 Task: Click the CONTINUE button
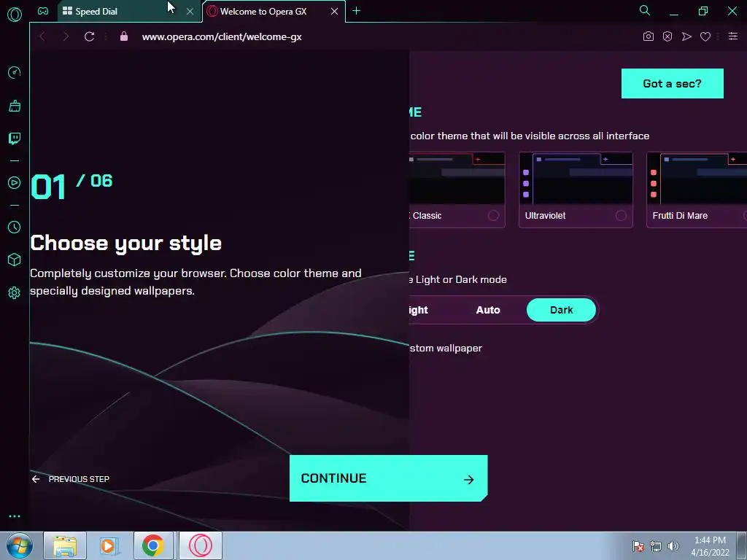388,478
